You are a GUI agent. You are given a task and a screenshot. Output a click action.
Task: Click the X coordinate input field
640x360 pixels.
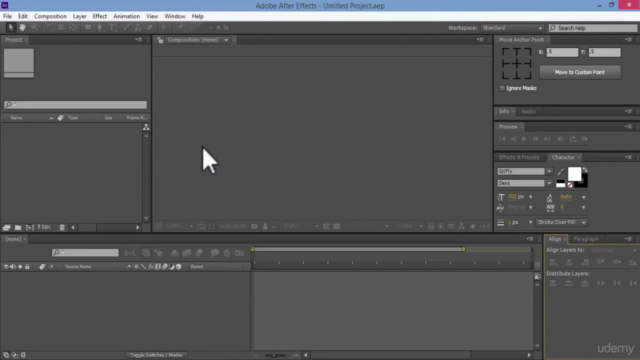pos(562,52)
